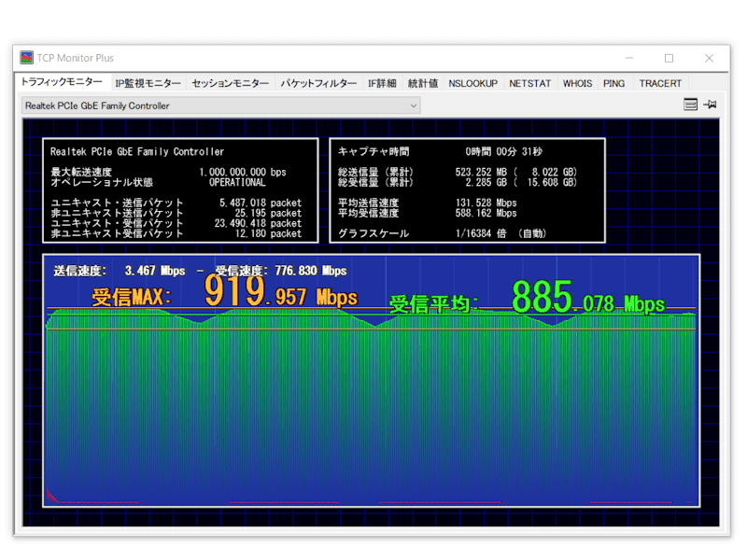Go to the IF詳細 tab
The height and width of the screenshot is (560, 747).
coord(382,83)
